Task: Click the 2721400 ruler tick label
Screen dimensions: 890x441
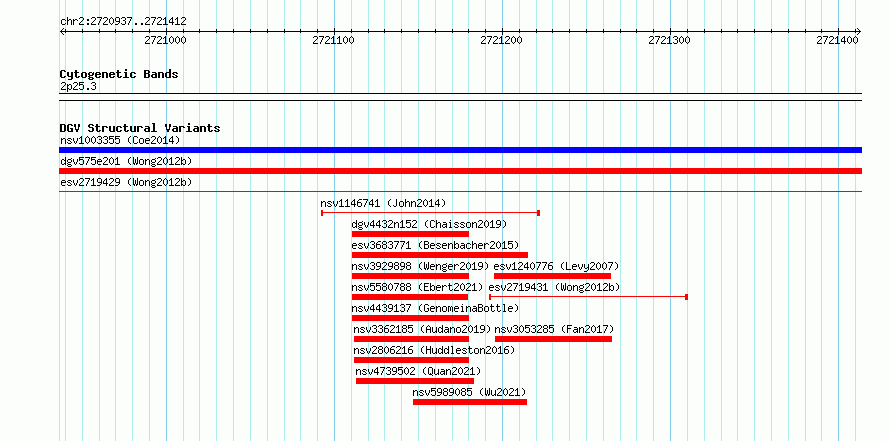Action: (837, 40)
